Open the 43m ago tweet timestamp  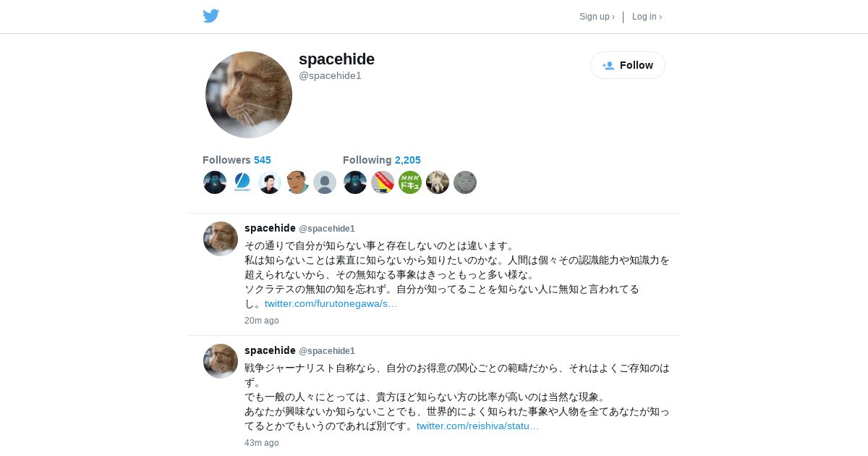pos(262,443)
